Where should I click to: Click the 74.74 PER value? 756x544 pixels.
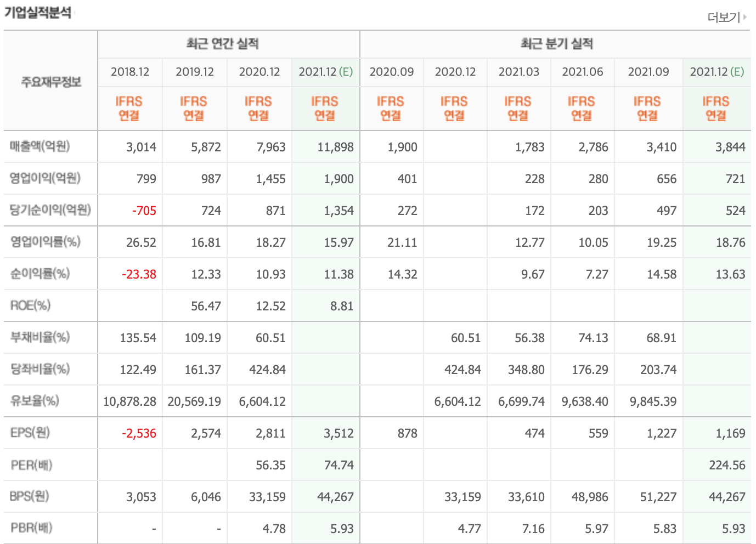[x=338, y=465]
